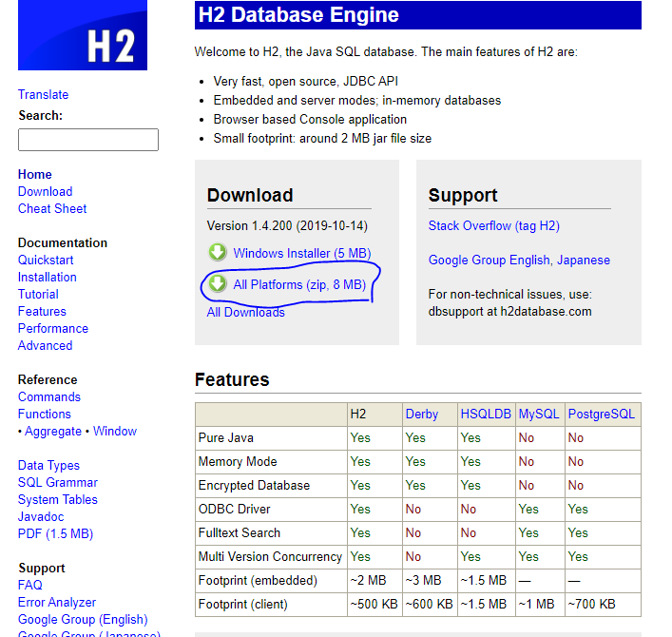Open the Commands reference
The image size is (672, 637).
point(49,397)
